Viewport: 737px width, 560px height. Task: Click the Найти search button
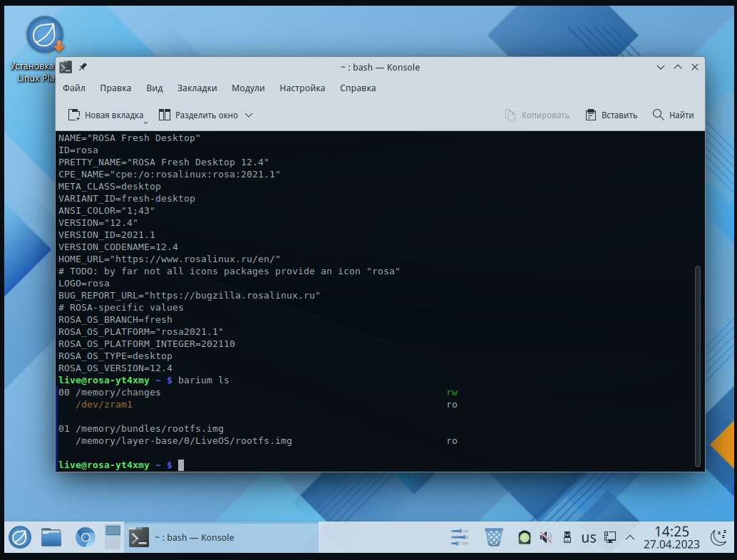click(673, 115)
